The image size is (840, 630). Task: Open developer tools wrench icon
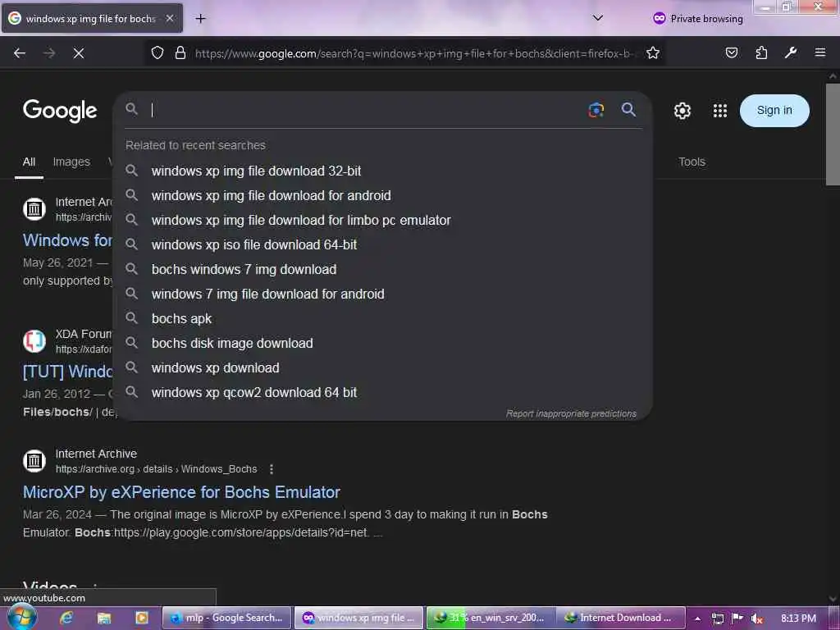click(791, 52)
